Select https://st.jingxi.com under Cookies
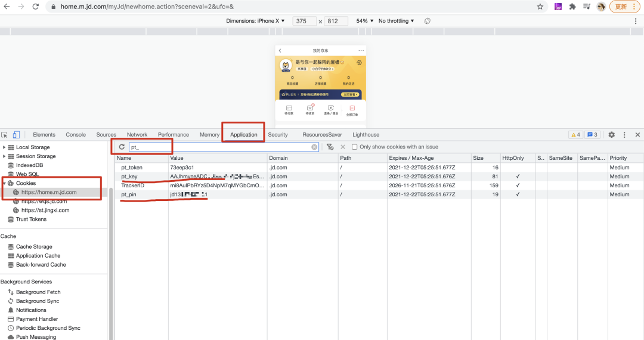Screen dimensions: 644x340 pos(45,210)
